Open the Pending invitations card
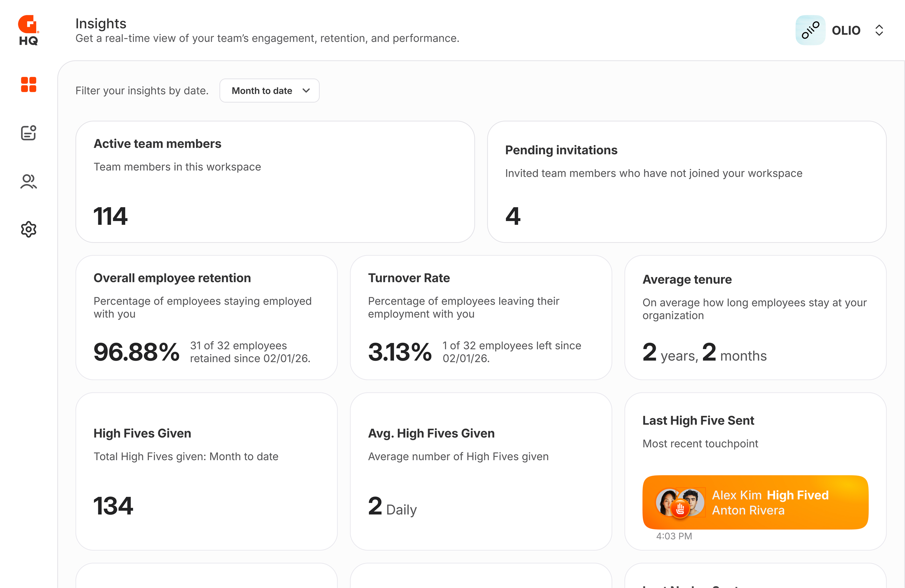This screenshot has height=588, width=905. (x=686, y=182)
